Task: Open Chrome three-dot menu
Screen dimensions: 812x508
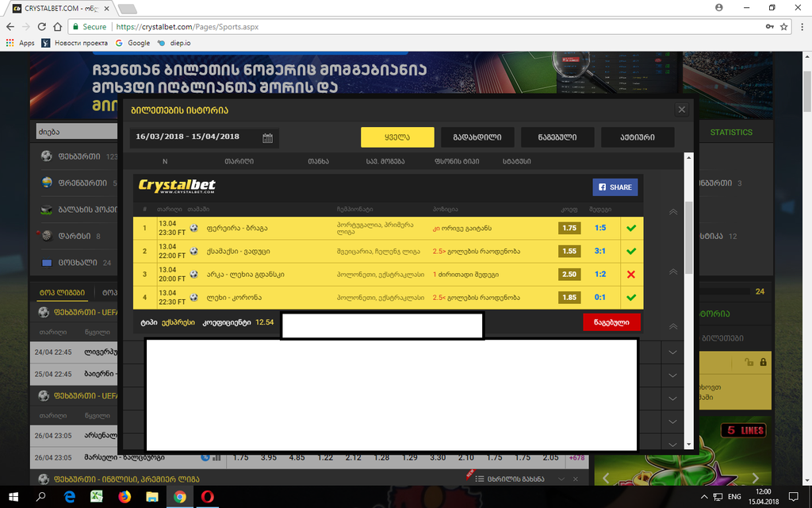Action: [x=802, y=26]
